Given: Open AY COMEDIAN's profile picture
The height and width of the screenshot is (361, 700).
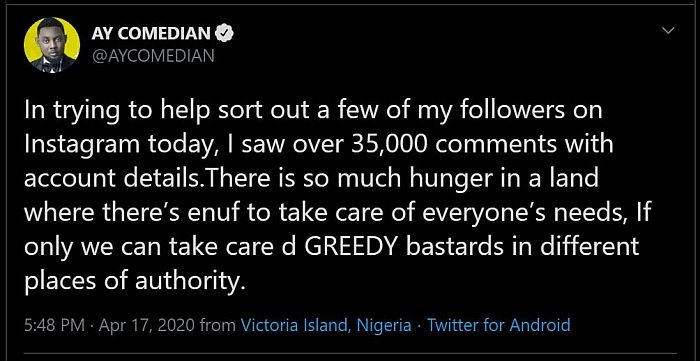Looking at the screenshot, I should coord(52,45).
